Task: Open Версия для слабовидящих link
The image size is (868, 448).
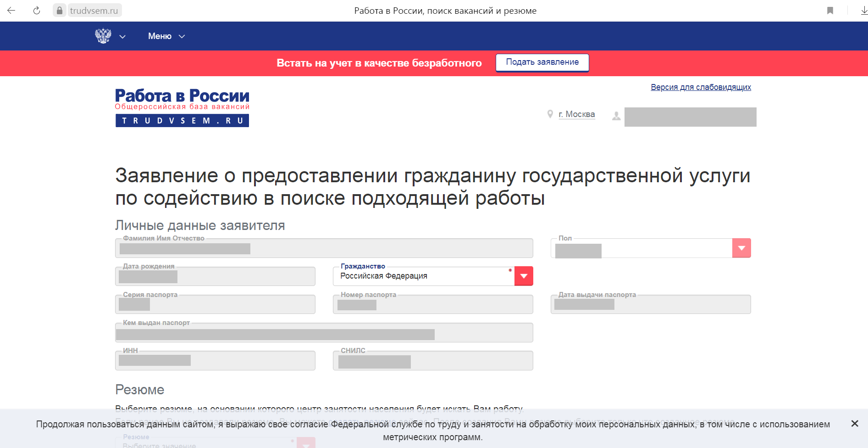Action: [x=701, y=87]
